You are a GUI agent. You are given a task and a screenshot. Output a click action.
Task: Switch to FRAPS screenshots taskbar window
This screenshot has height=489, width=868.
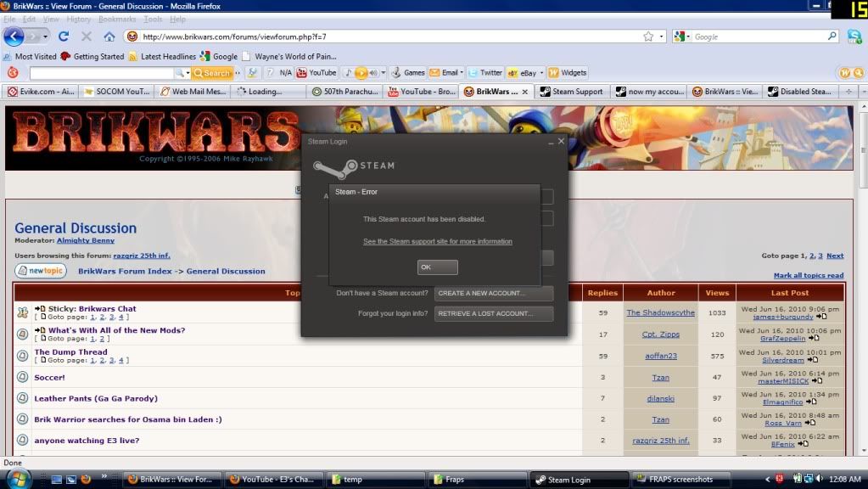680,479
